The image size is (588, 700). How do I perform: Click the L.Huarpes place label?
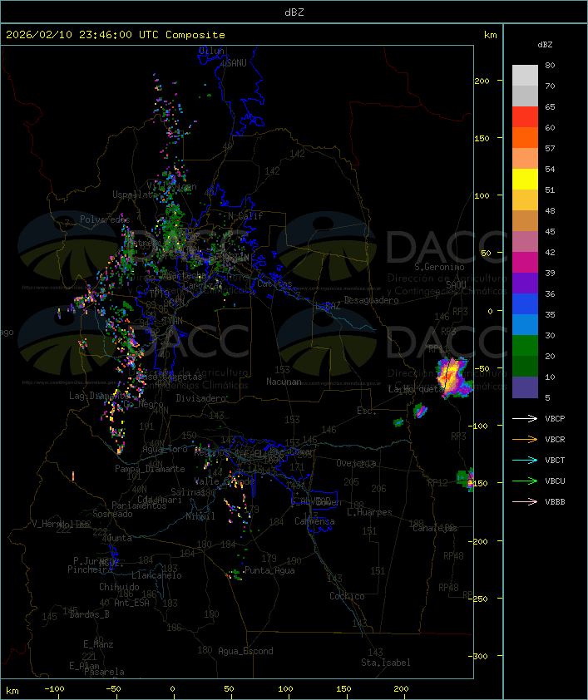tap(369, 512)
